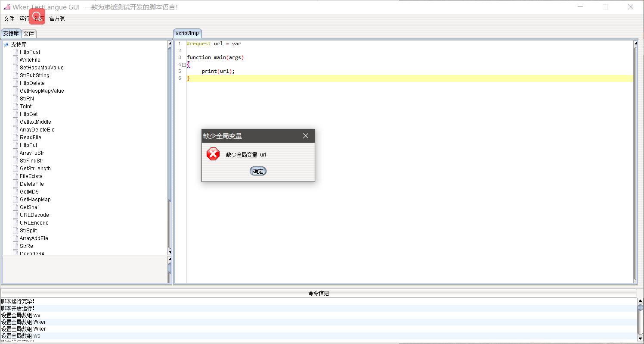Click the code editor vertical scrollbar
Viewport: 644px width, 344px height.
(635, 162)
